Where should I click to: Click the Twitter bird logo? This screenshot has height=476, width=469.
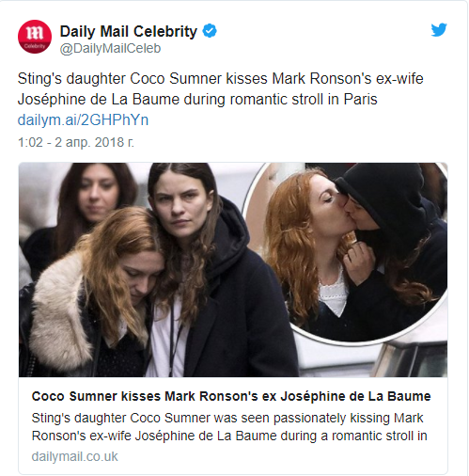[x=439, y=30]
